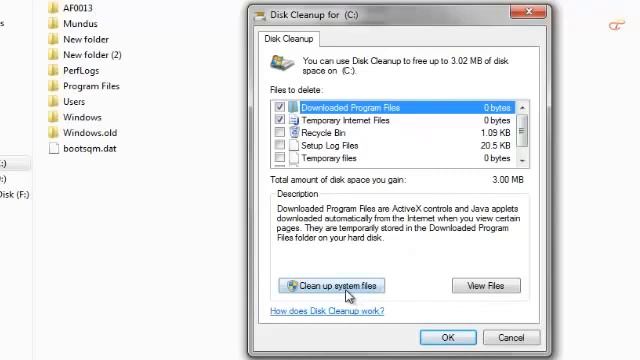Click the PerfLogs folder icon
The height and width of the screenshot is (360, 640).
(x=53, y=70)
